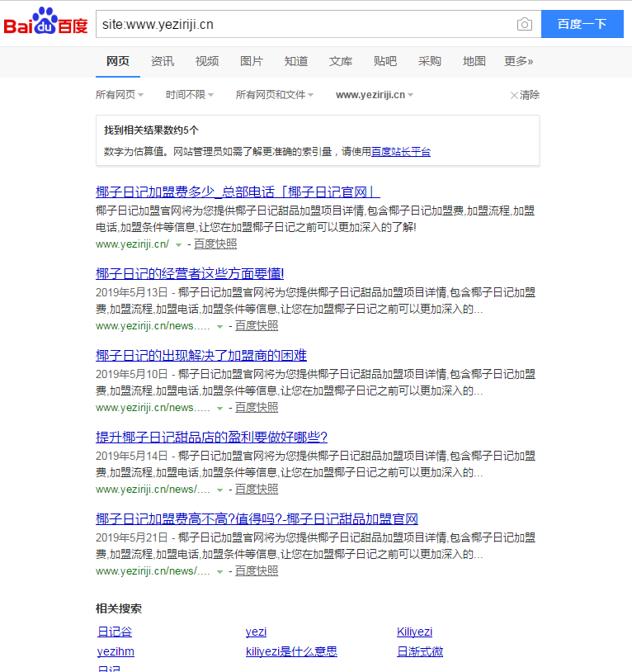This screenshot has width=632, height=672.
Task: Expand the 时间不限 time filter dropdown
Action: (x=190, y=95)
